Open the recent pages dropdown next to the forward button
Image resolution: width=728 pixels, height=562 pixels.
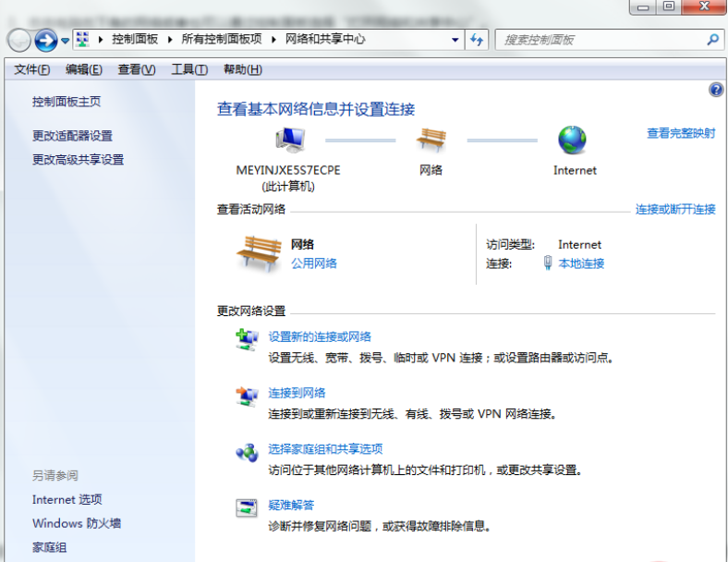65,41
